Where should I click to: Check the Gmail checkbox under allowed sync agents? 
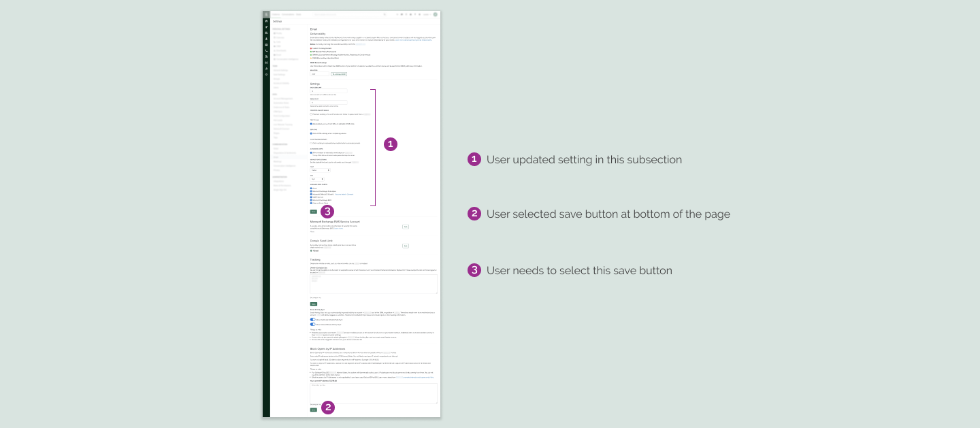[311, 187]
